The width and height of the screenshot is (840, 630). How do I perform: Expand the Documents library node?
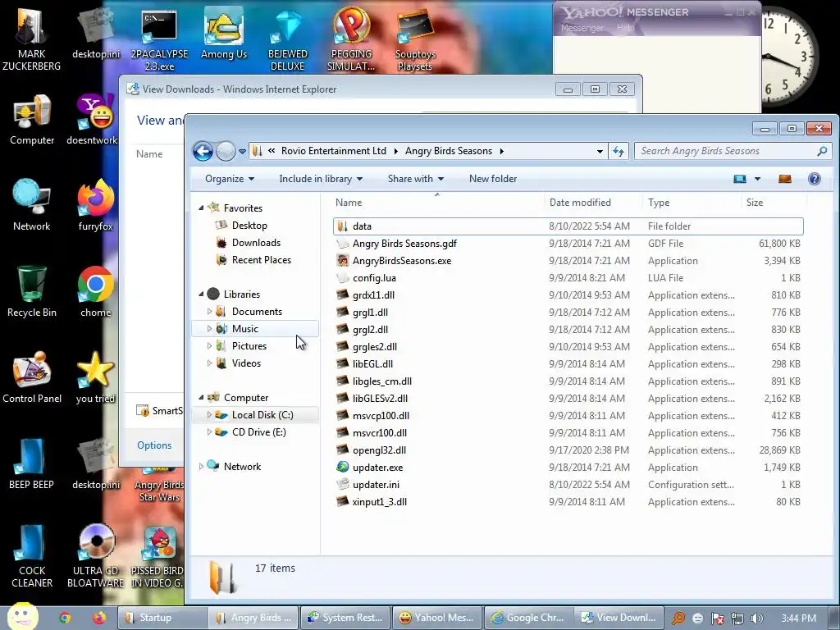click(209, 311)
